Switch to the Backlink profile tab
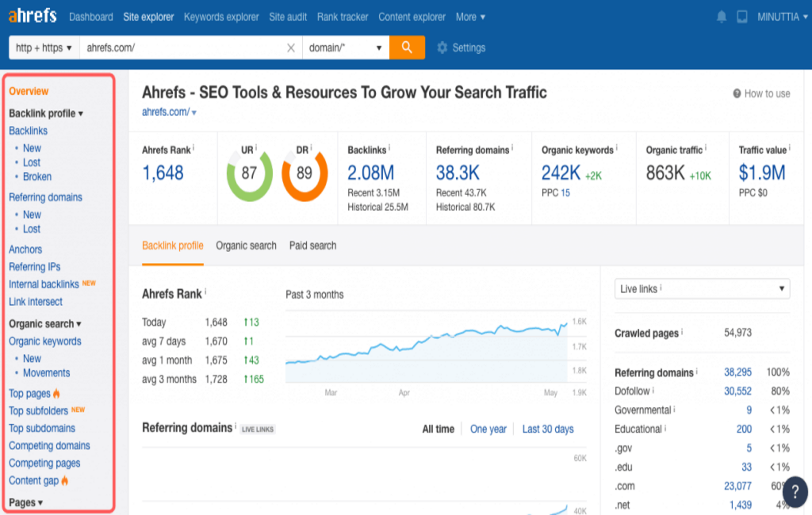 (x=172, y=246)
